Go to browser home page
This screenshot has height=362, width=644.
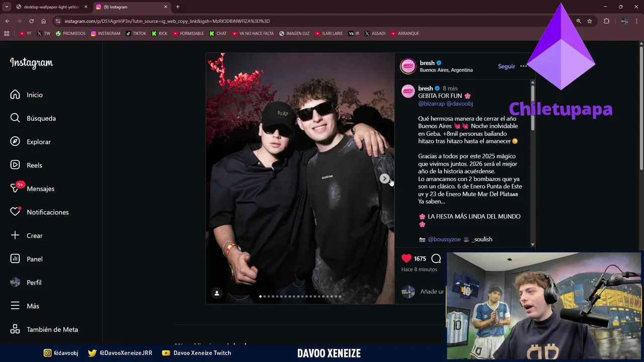point(43,21)
